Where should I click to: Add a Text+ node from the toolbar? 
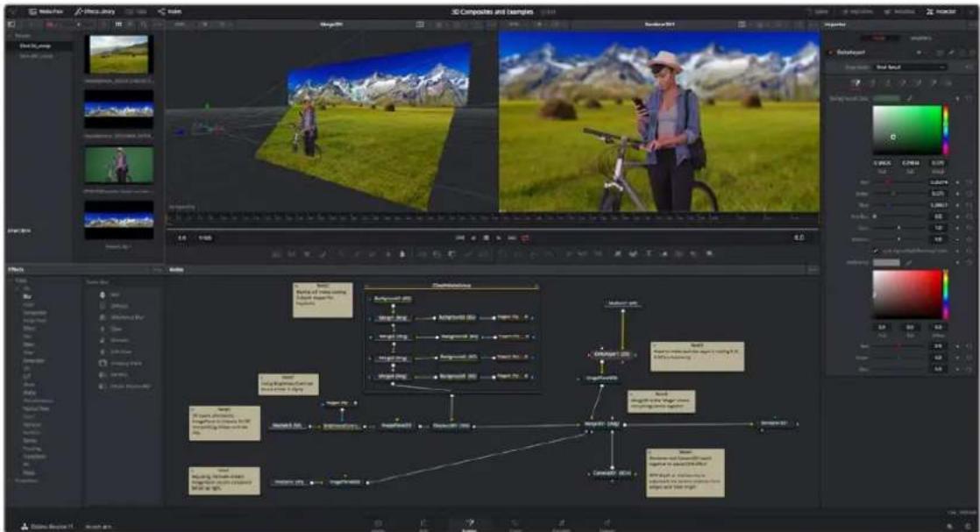[x=307, y=254]
